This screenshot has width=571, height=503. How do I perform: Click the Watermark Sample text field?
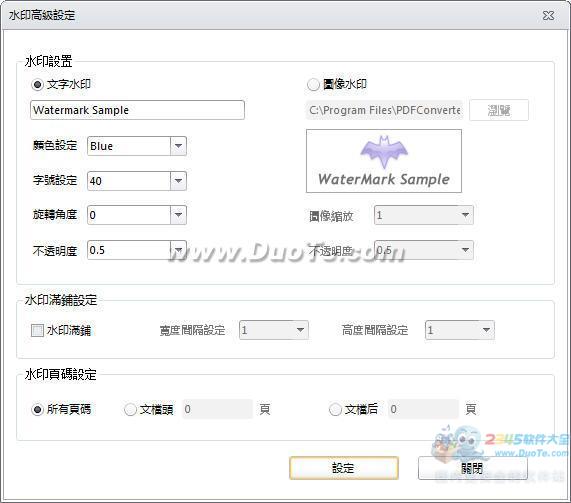[x=137, y=110]
